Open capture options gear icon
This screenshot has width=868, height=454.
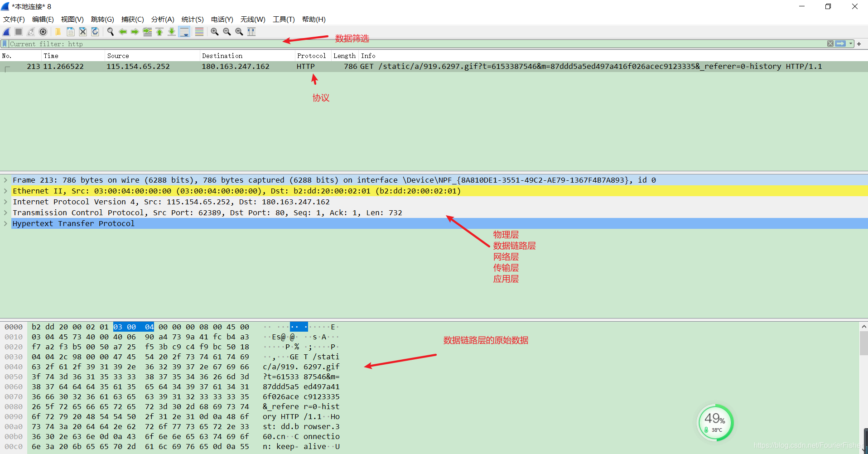[43, 32]
